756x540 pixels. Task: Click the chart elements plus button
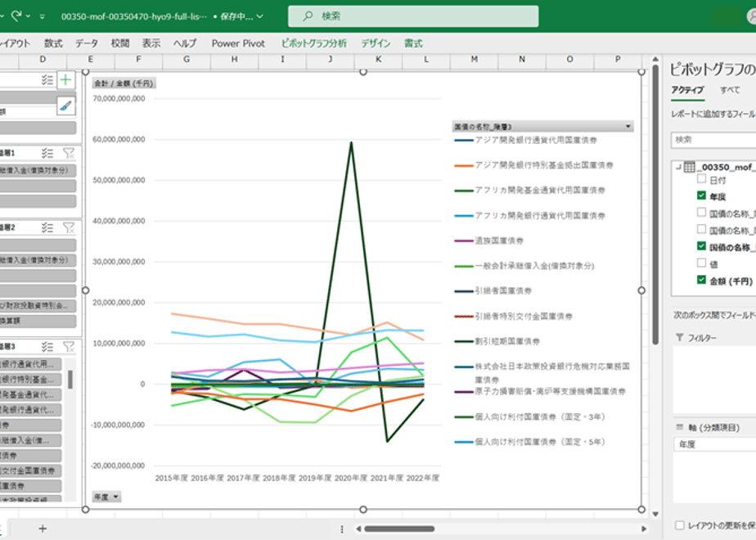tap(66, 79)
